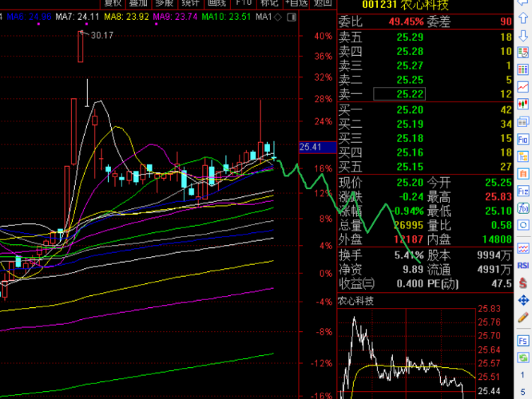Viewport: 532px width, 399px height.
Task: Click the 标记 mark toolbar button
Action: tap(270, 3)
